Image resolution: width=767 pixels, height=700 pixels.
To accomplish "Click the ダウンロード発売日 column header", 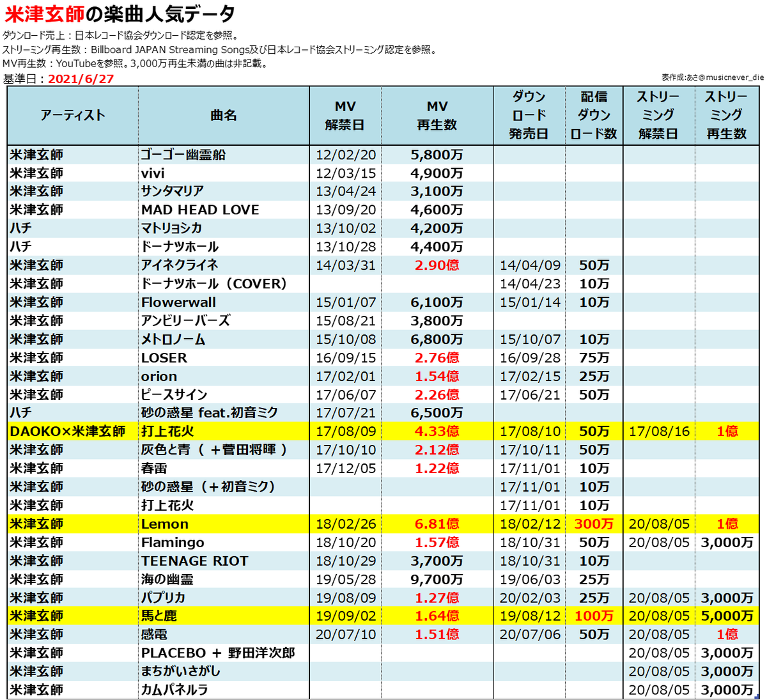I will click(527, 116).
